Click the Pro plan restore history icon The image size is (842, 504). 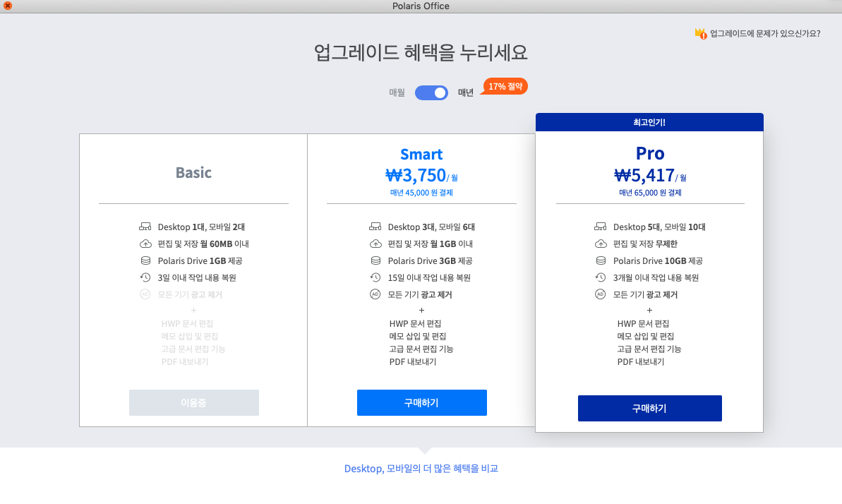pos(601,277)
